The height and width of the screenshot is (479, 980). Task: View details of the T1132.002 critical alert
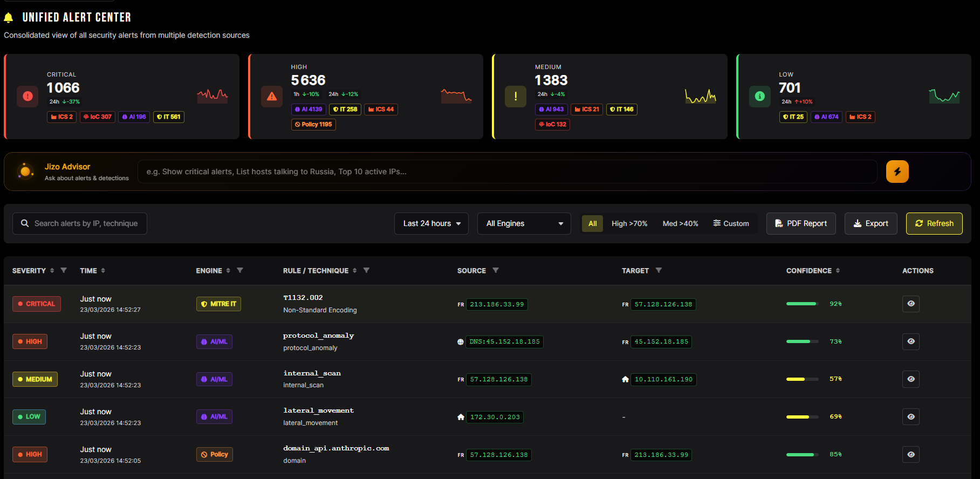click(x=910, y=304)
